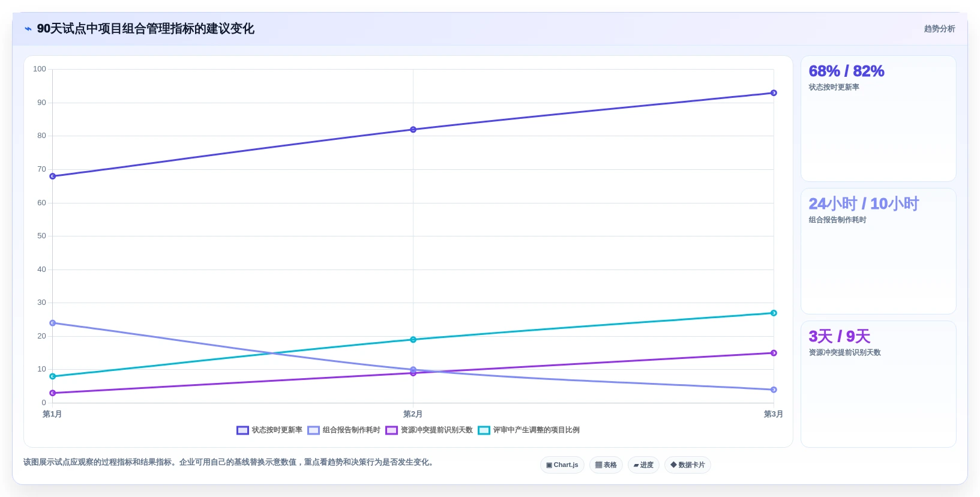Toggle the 状态按时更新率 legend series

point(269,430)
